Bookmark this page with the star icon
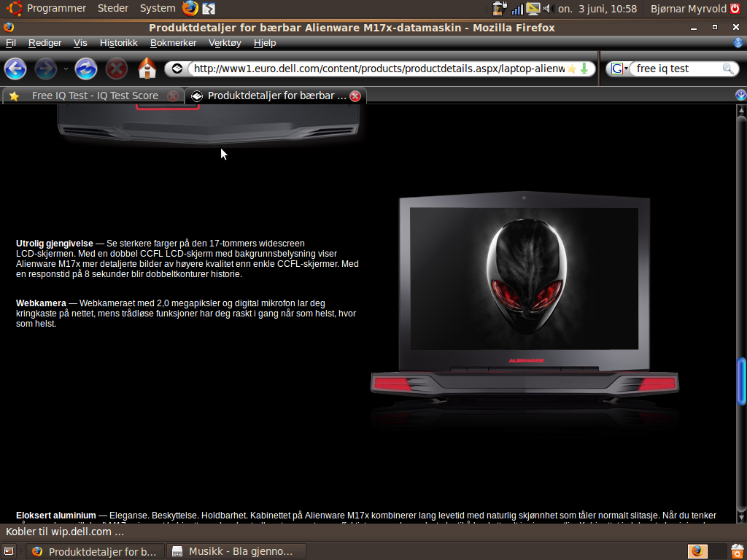 (x=572, y=69)
